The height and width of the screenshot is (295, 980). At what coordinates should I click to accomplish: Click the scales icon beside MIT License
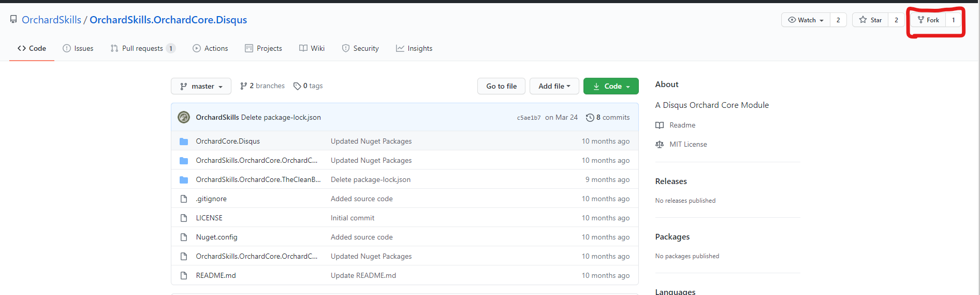tap(660, 144)
